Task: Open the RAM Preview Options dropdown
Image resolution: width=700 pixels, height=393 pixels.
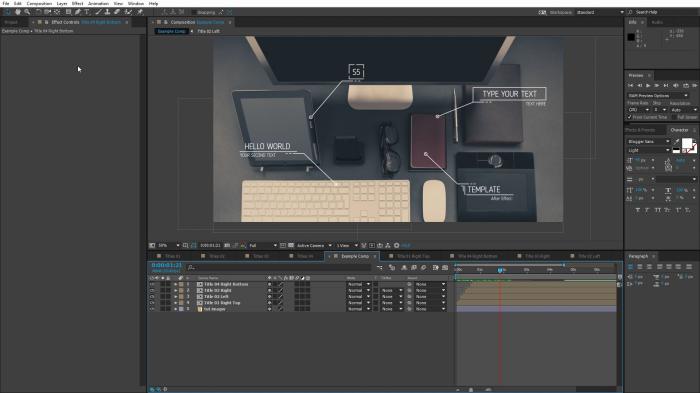Action: pos(658,96)
